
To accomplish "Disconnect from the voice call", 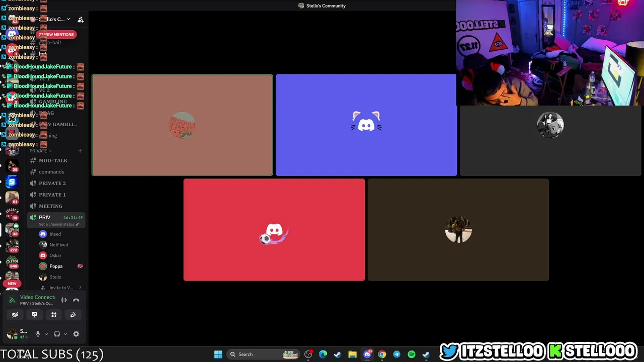I will [x=76, y=300].
